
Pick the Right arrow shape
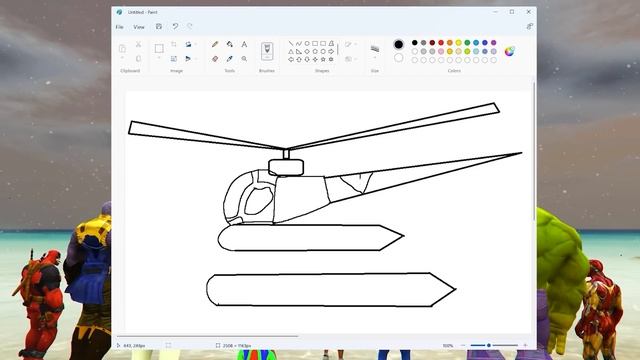(331, 51)
